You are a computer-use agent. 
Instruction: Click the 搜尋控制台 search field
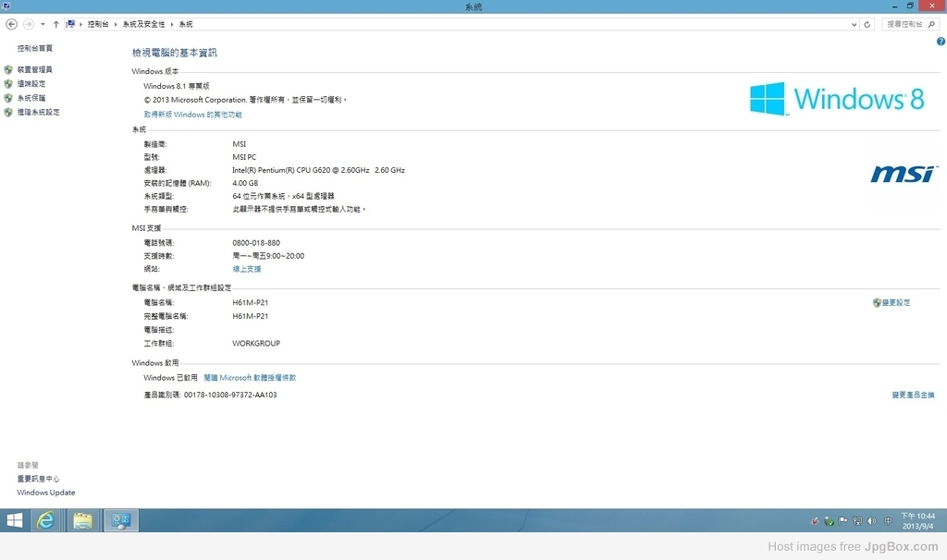[906, 24]
